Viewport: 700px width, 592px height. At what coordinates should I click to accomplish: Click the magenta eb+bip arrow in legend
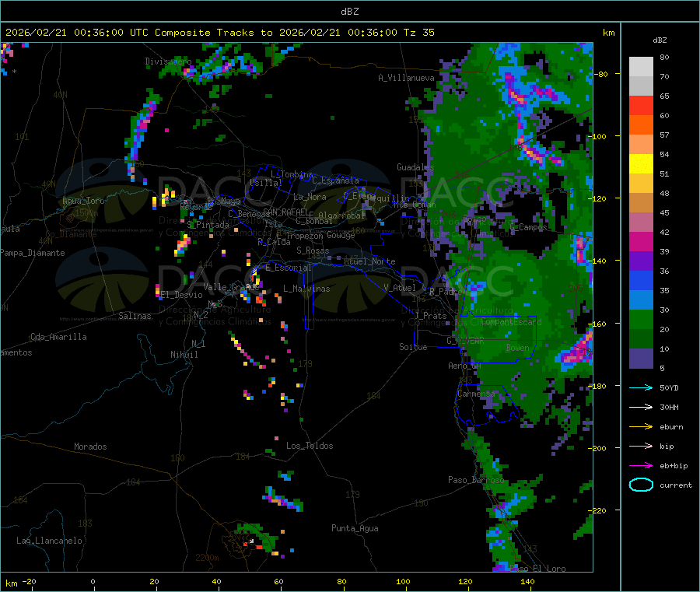click(641, 466)
